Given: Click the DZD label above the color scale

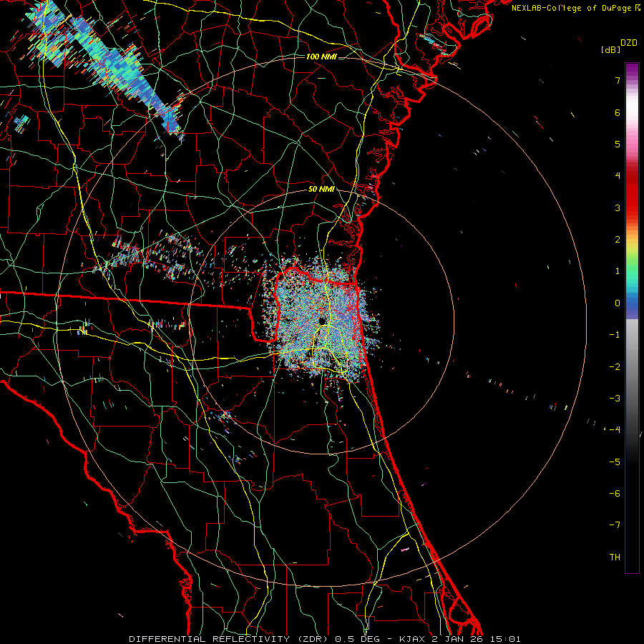Looking at the screenshot, I should (x=629, y=43).
